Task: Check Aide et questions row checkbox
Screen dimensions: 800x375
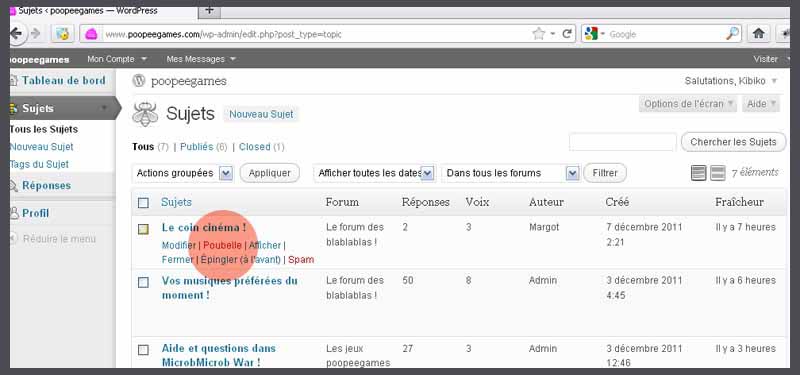Action: tap(143, 350)
